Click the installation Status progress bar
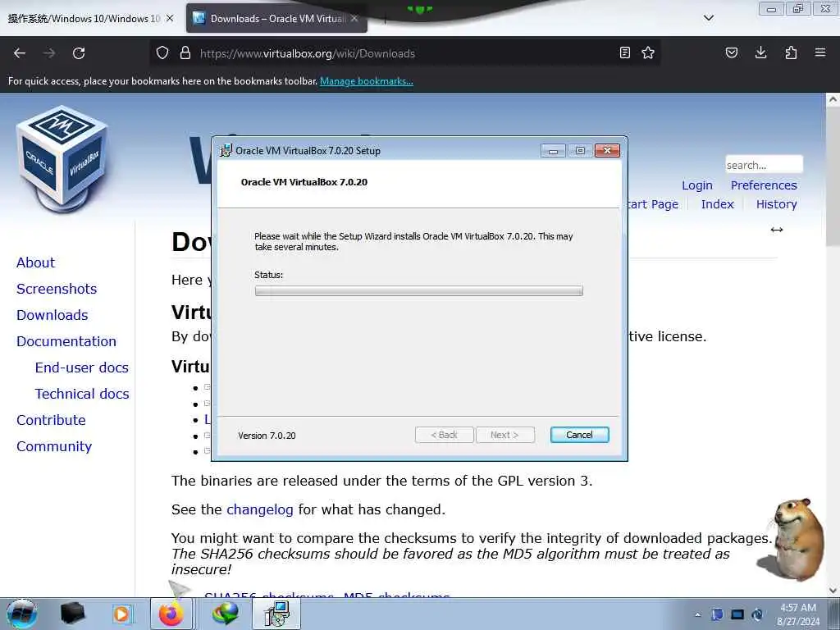 pos(419,291)
